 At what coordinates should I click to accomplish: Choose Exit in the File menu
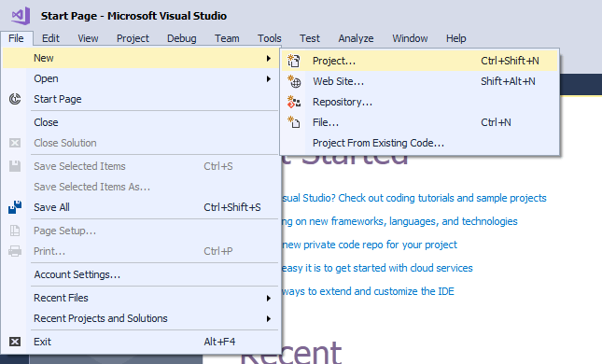141,342
